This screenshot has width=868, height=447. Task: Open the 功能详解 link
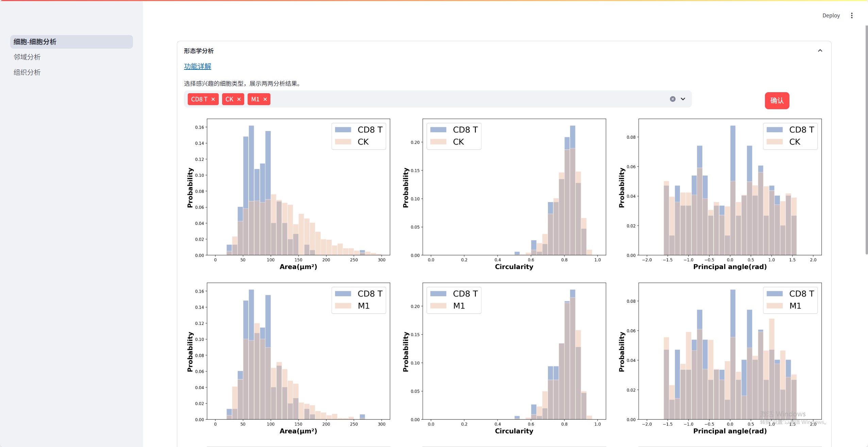(x=198, y=66)
